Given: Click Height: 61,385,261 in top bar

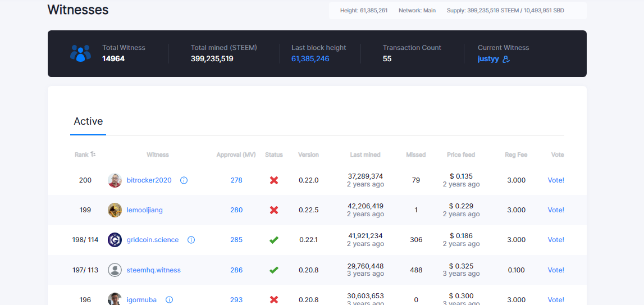Looking at the screenshot, I should [363, 10].
